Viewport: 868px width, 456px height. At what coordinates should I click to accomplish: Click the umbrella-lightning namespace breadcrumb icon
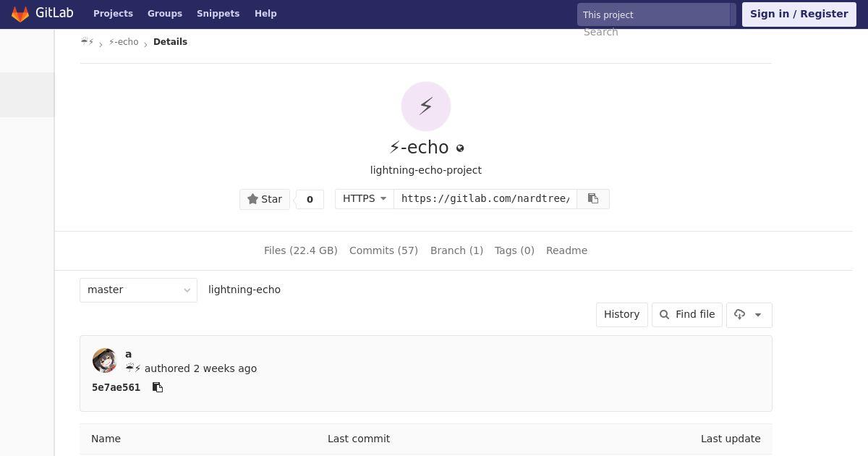88,42
